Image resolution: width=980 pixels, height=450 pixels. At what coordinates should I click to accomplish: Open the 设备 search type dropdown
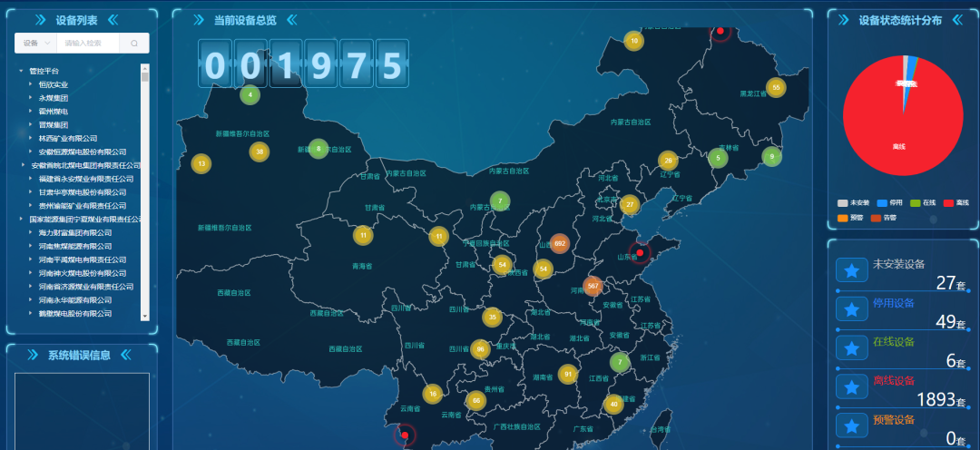[x=34, y=43]
